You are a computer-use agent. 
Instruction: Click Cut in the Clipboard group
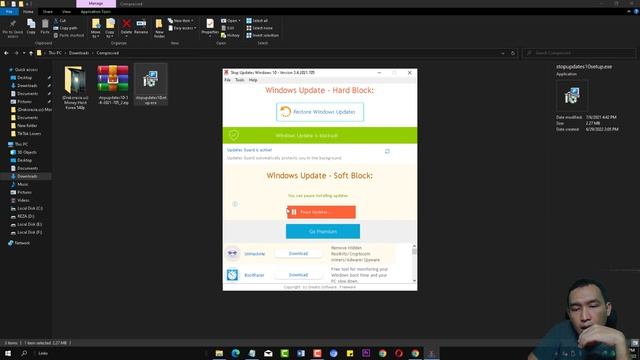[60, 20]
